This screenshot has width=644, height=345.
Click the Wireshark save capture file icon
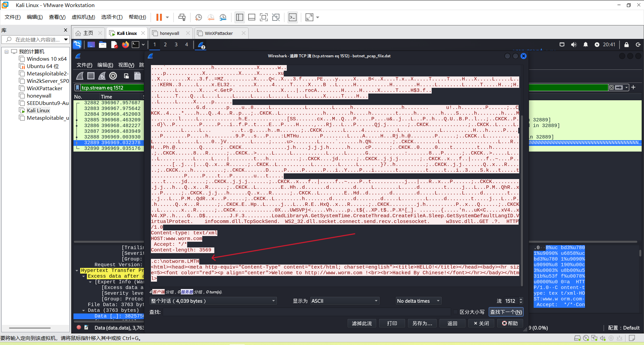coord(138,76)
